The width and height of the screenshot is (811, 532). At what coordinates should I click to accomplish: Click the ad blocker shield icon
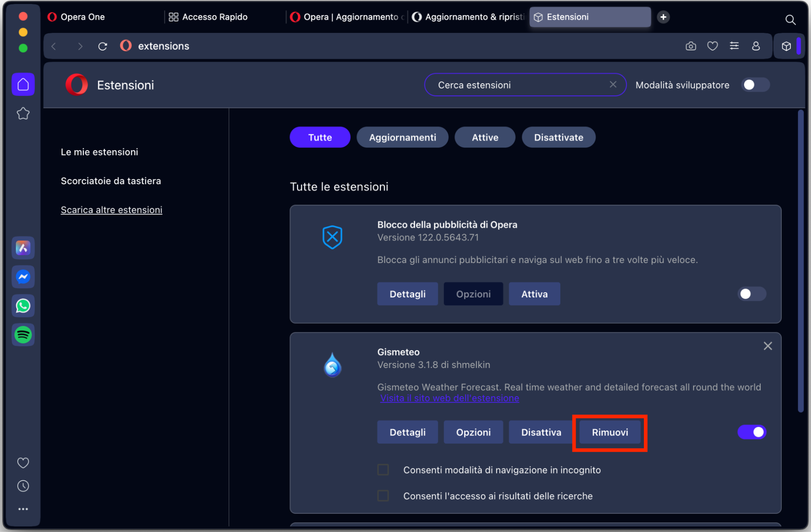[x=332, y=237]
